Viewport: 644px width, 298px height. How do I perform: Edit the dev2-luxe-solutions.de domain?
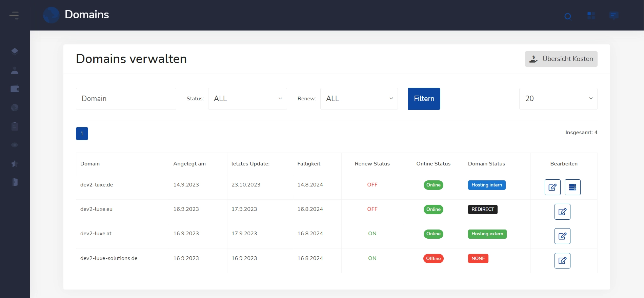[562, 261]
